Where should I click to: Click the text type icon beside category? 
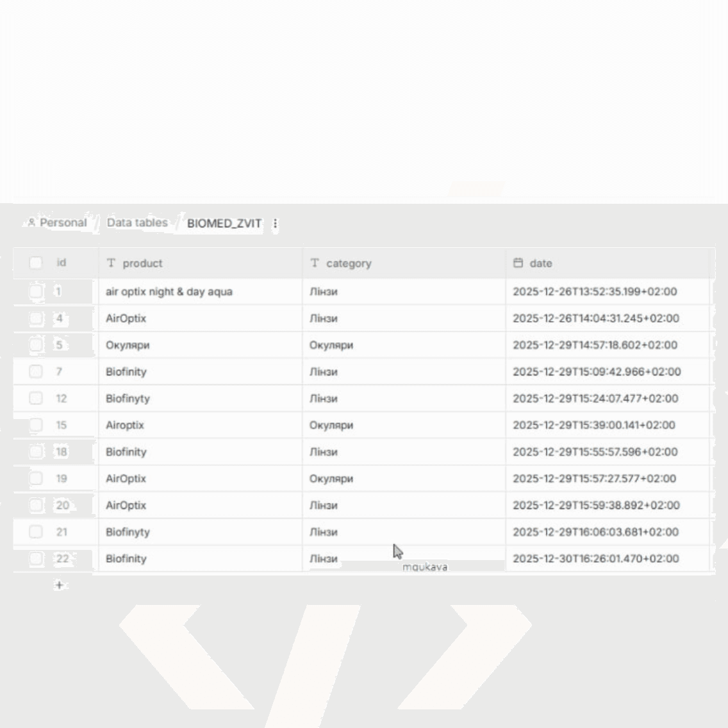point(315,263)
